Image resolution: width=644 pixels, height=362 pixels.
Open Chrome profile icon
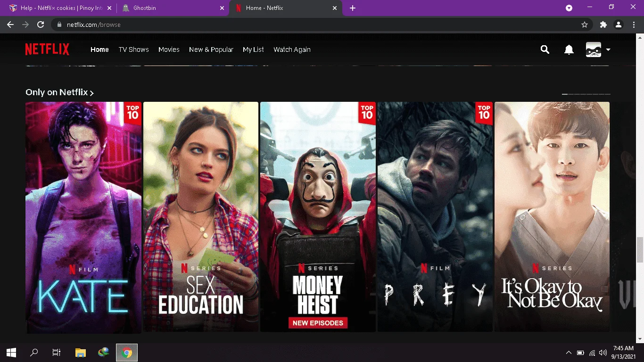(619, 25)
